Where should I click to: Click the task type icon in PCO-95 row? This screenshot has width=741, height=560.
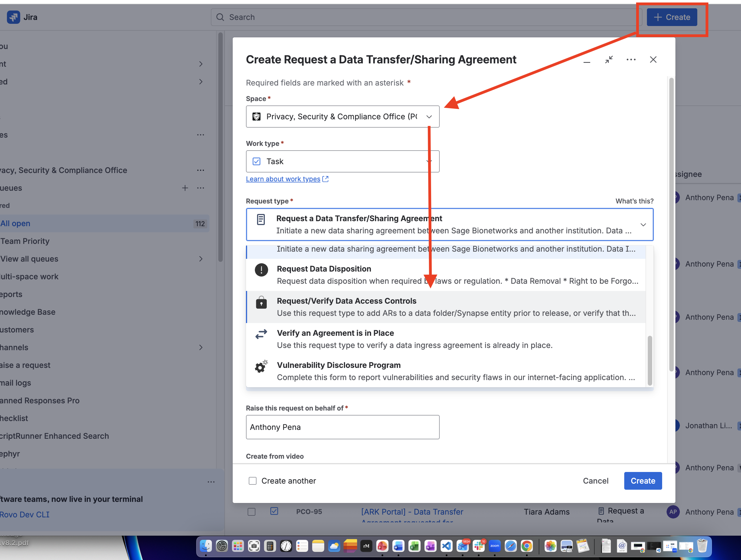[x=274, y=511]
